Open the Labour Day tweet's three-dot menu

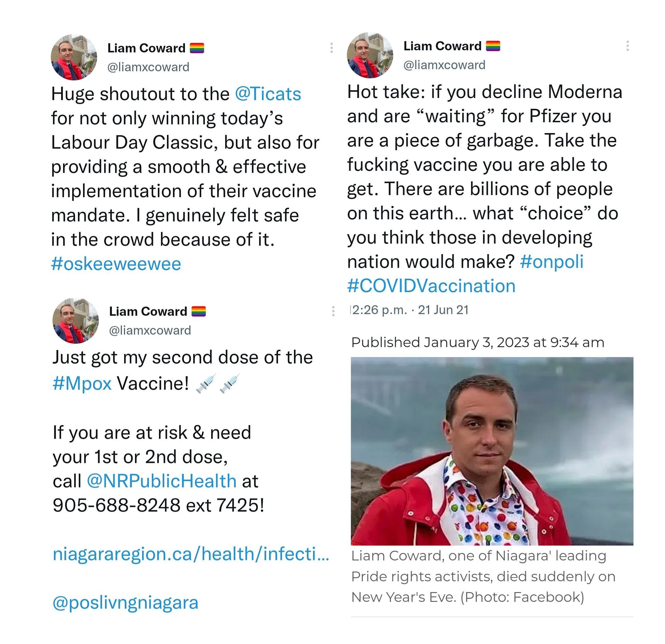point(331,48)
